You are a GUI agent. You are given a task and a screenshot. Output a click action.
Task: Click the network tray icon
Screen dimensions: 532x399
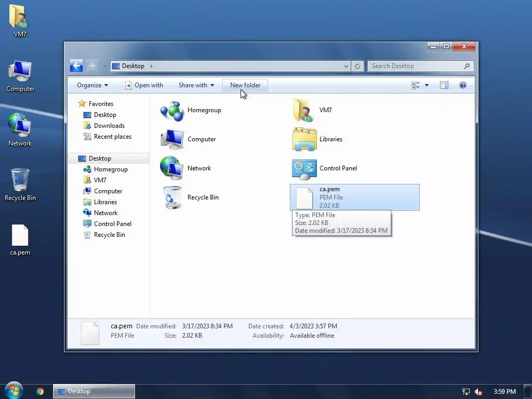(x=466, y=392)
